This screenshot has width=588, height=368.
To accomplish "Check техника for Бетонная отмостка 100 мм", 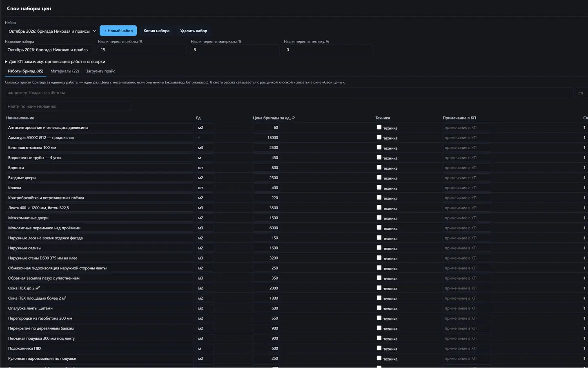I will click(379, 147).
